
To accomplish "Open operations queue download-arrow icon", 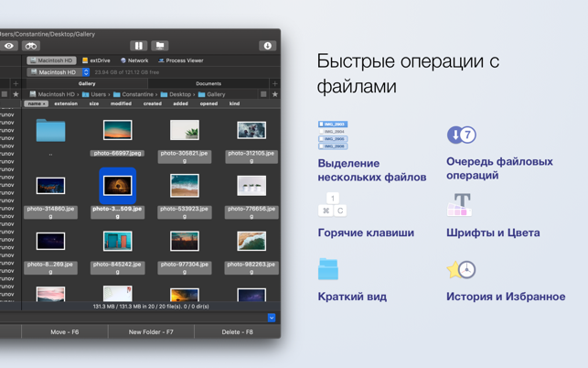I will (268, 46).
